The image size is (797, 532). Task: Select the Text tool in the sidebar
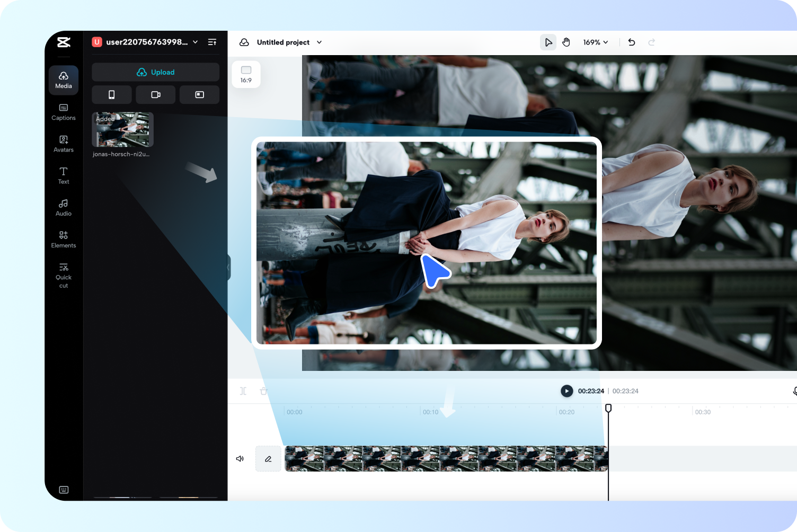63,175
